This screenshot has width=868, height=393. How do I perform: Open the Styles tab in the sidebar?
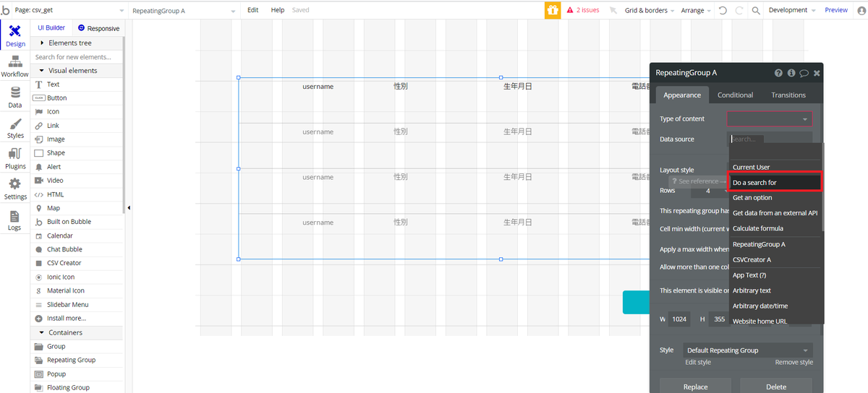coord(15,128)
